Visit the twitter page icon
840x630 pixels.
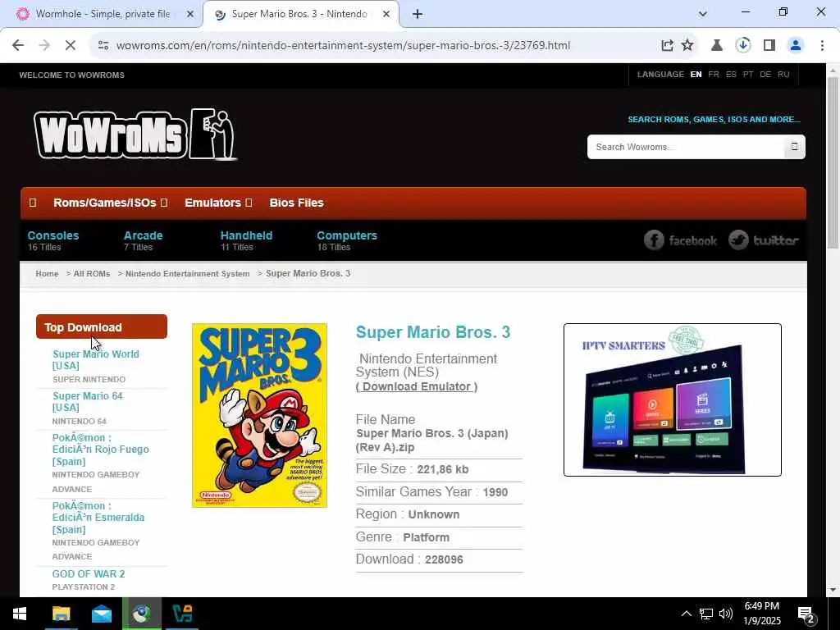point(764,240)
